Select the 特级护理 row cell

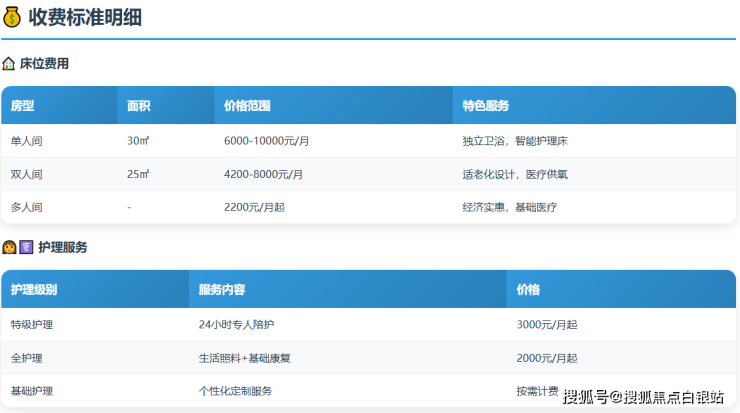point(32,325)
